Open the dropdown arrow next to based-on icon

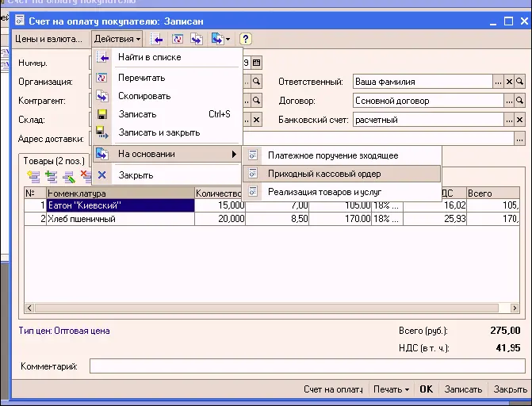point(228,40)
